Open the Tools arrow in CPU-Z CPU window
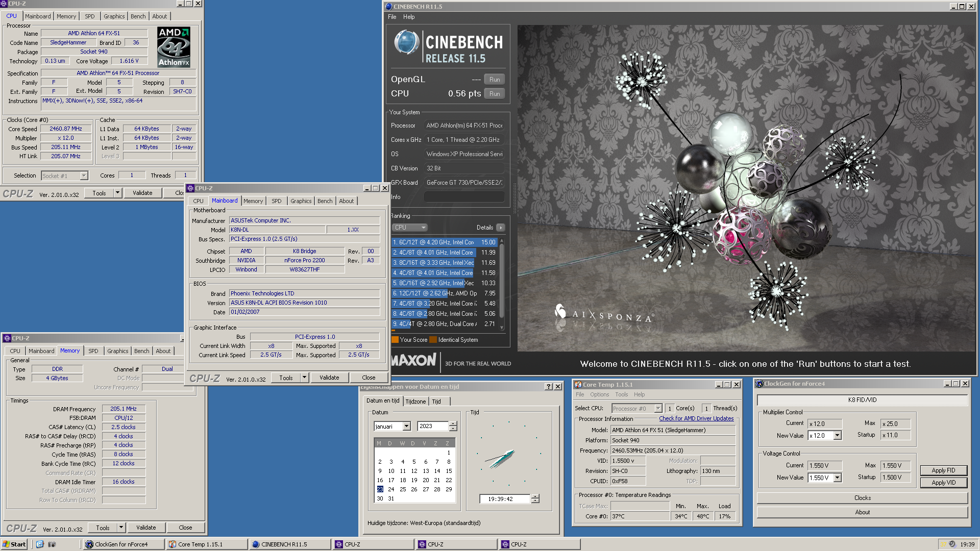Screen dimensions: 980x551 [118, 193]
